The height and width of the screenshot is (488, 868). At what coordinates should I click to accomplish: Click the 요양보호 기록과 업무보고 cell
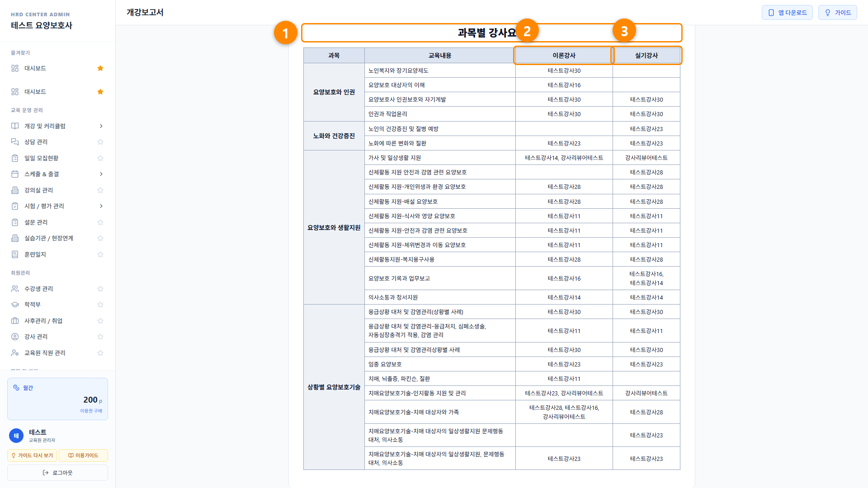[440, 278]
